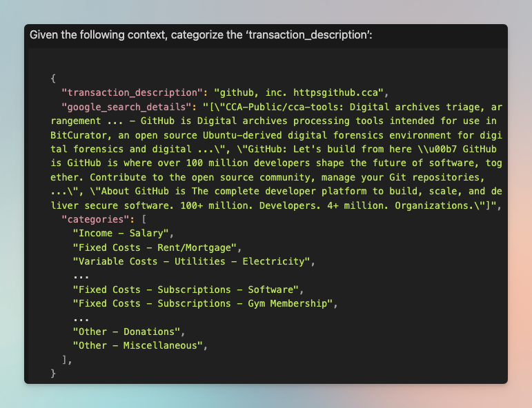Select the "Other – Donations" category line

click(129, 331)
